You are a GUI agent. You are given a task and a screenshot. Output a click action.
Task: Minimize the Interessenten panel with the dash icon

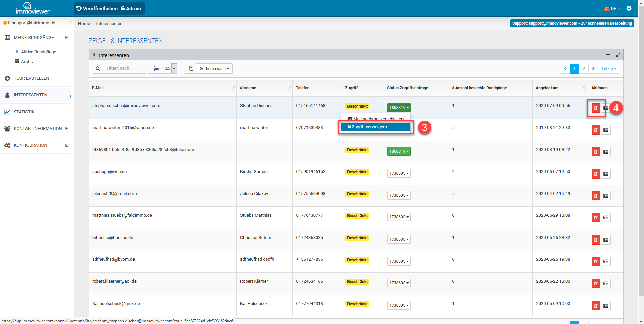click(608, 55)
